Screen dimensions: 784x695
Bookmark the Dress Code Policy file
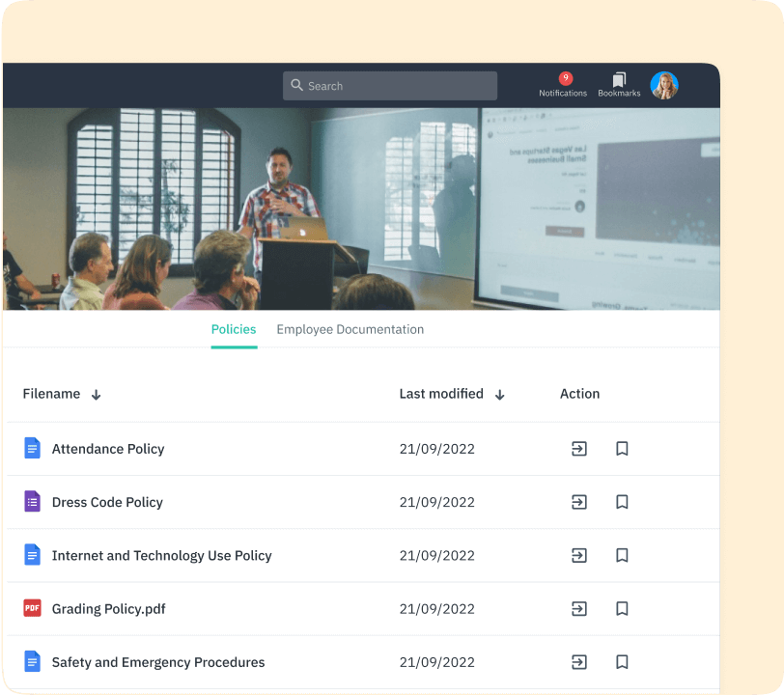622,502
